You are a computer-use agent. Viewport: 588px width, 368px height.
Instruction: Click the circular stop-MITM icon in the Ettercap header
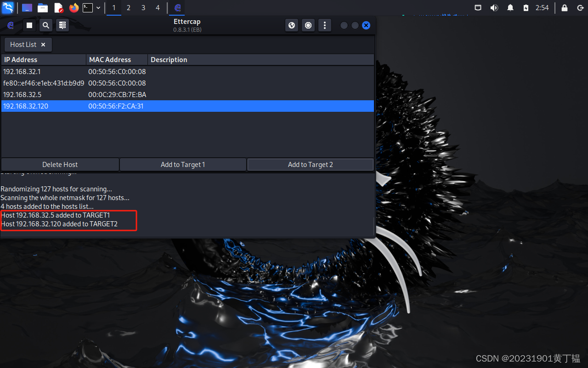tap(308, 25)
